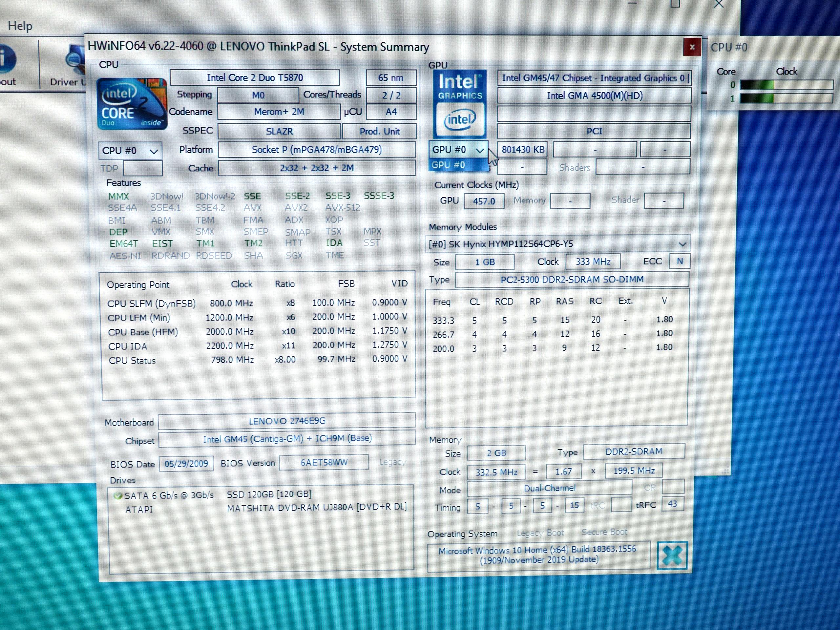Click the EM64T feature label
840x630 pixels.
123,243
